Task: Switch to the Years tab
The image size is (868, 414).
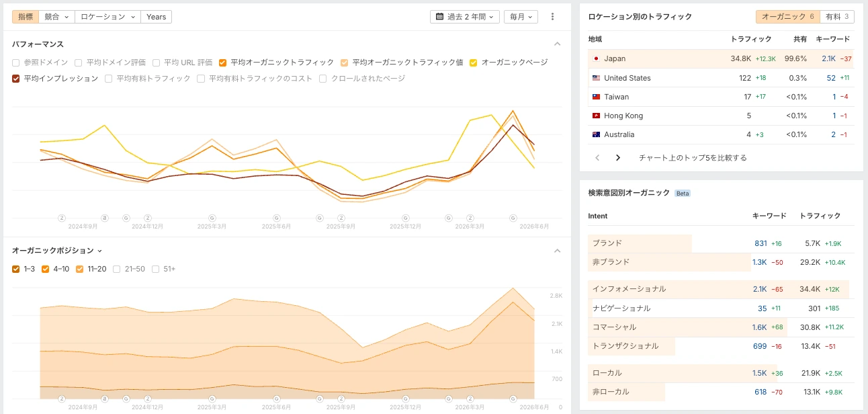Action: [x=156, y=17]
